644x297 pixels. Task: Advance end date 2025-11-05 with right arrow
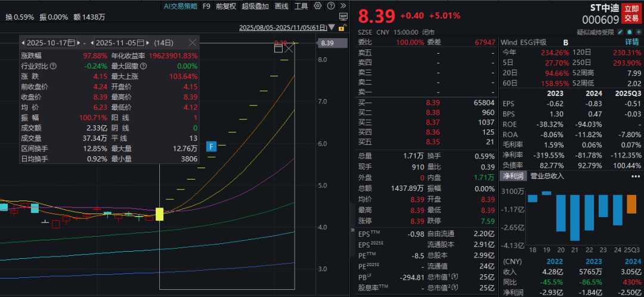coord(148,42)
